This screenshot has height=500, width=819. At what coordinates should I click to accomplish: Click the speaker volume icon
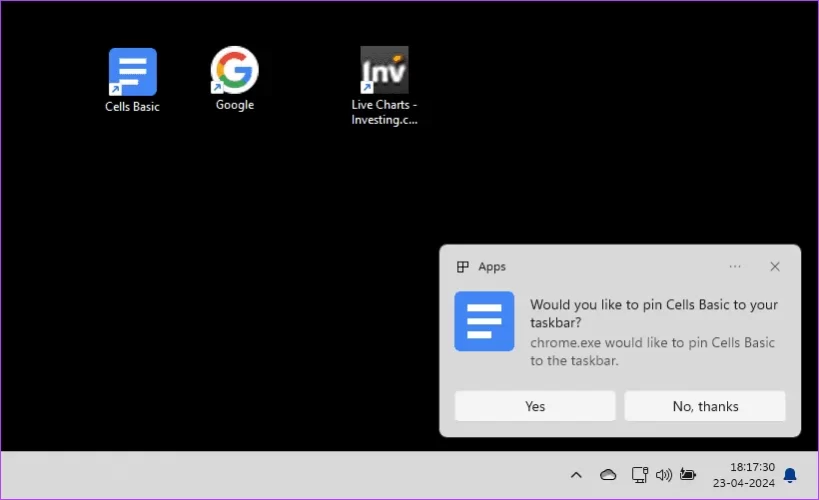coord(663,475)
